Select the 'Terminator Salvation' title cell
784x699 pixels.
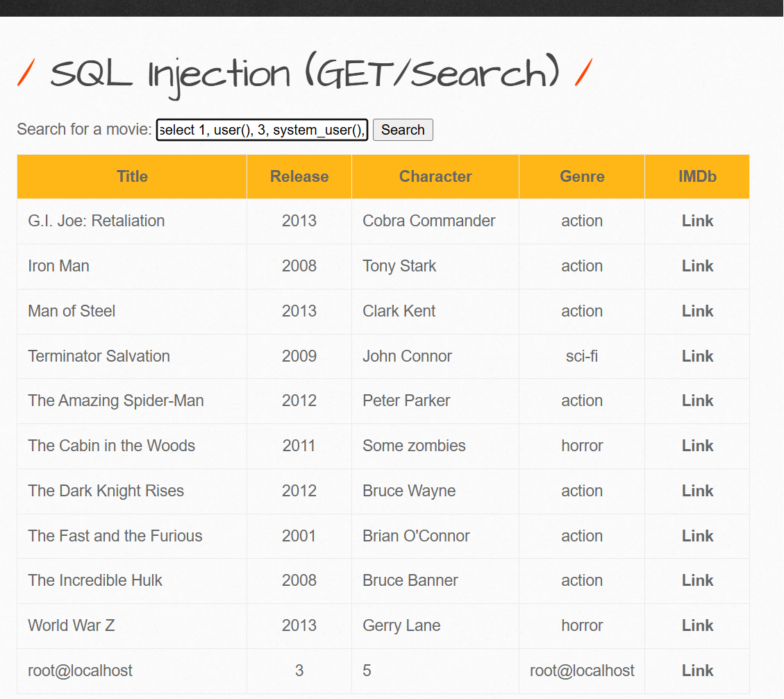click(x=132, y=355)
